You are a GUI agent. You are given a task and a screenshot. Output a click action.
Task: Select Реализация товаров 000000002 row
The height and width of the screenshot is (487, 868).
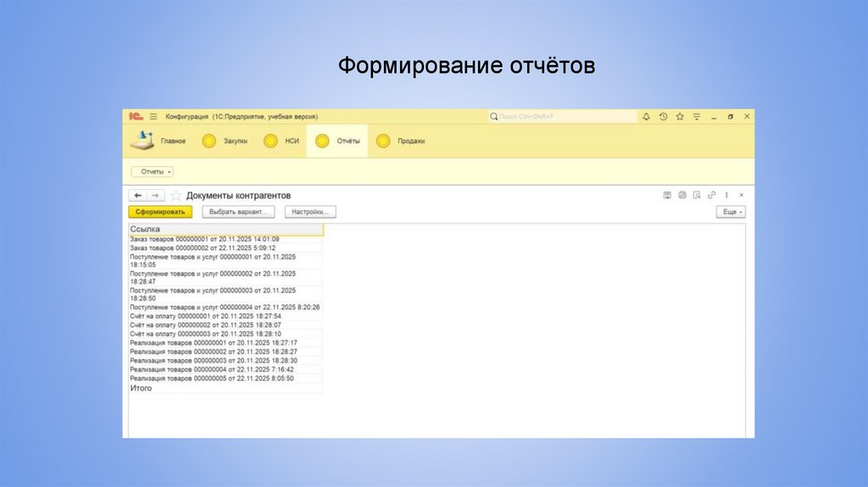click(x=225, y=352)
